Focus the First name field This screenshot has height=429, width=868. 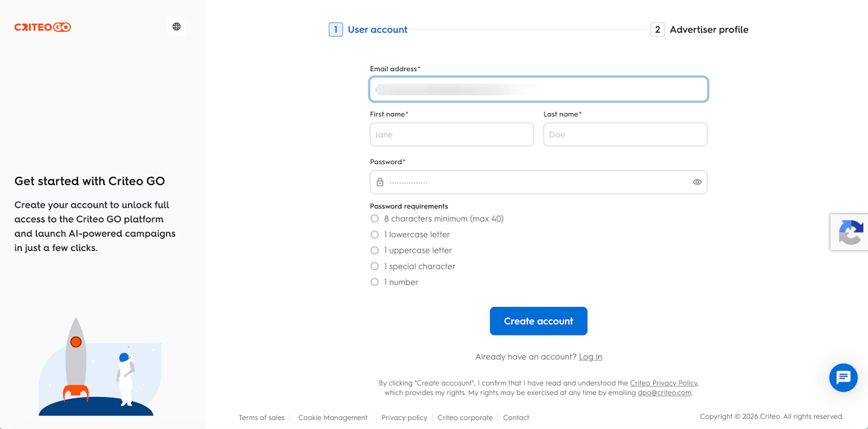pos(452,134)
